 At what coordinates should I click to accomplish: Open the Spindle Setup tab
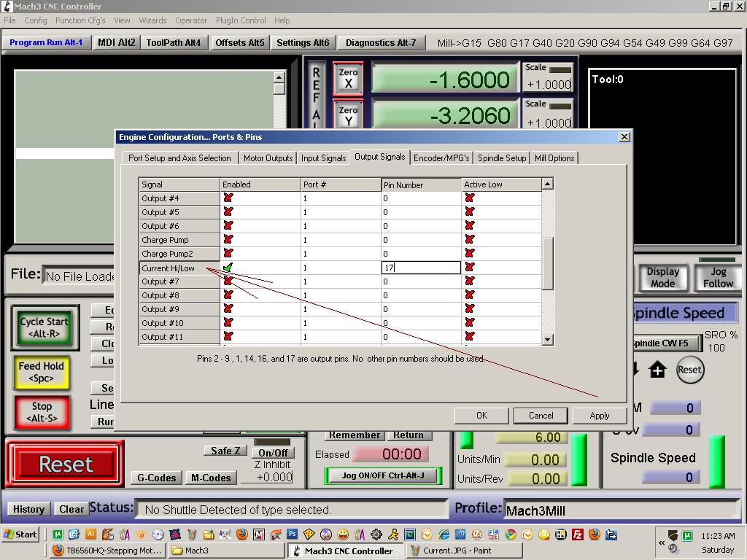[501, 158]
